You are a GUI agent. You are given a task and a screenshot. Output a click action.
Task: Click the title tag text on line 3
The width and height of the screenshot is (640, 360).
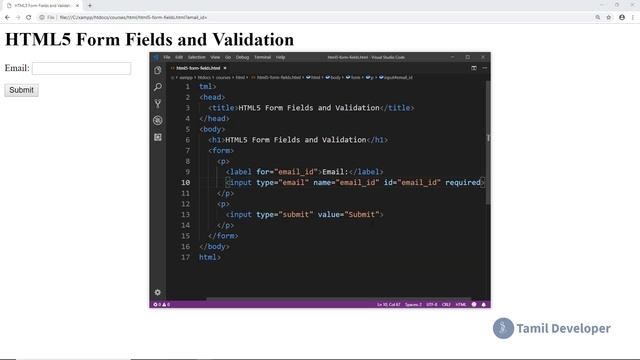click(x=311, y=108)
